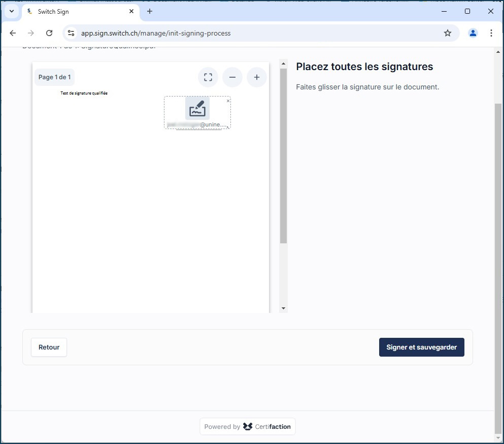View site information icon beside the URL
The image size is (504, 444).
click(72, 33)
